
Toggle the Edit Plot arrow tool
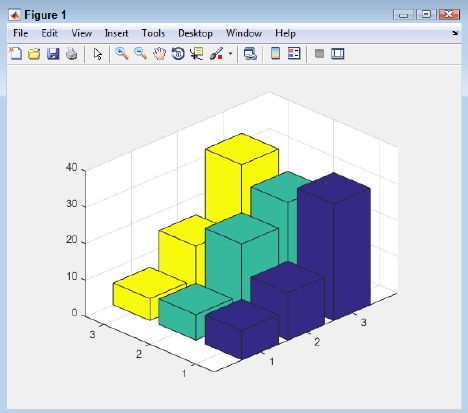(98, 54)
